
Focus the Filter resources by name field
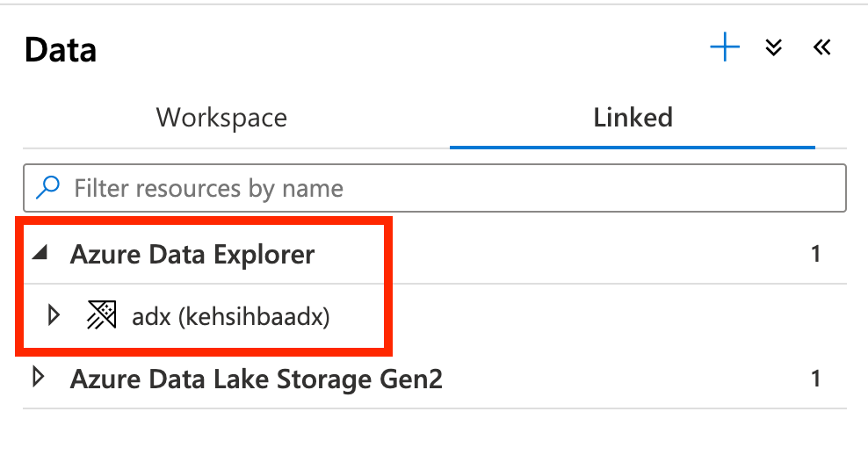click(439, 188)
